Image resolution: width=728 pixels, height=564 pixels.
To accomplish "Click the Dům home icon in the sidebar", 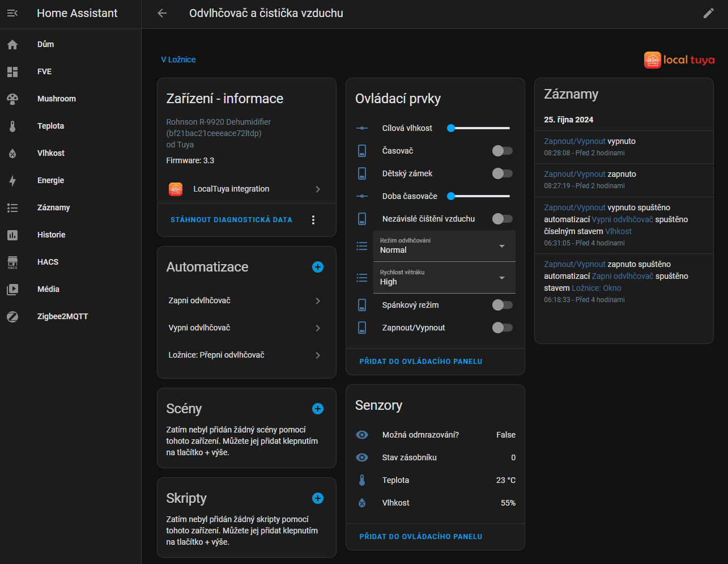I will coord(12,44).
